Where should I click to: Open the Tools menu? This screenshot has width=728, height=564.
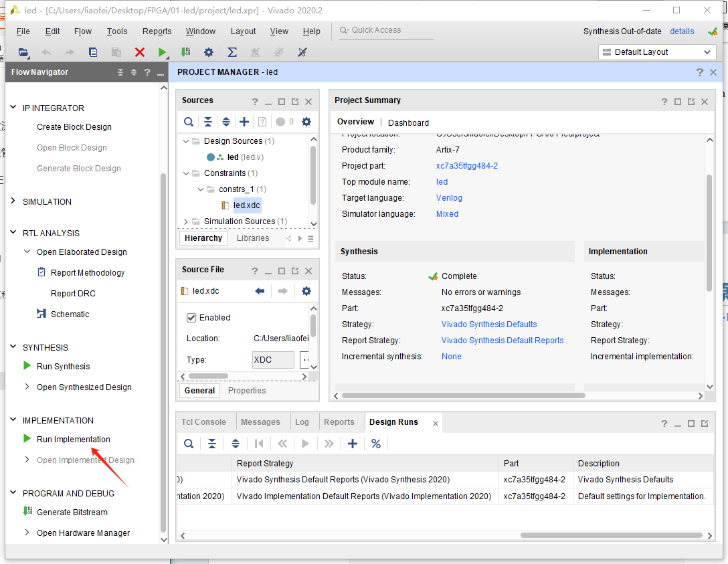point(116,31)
